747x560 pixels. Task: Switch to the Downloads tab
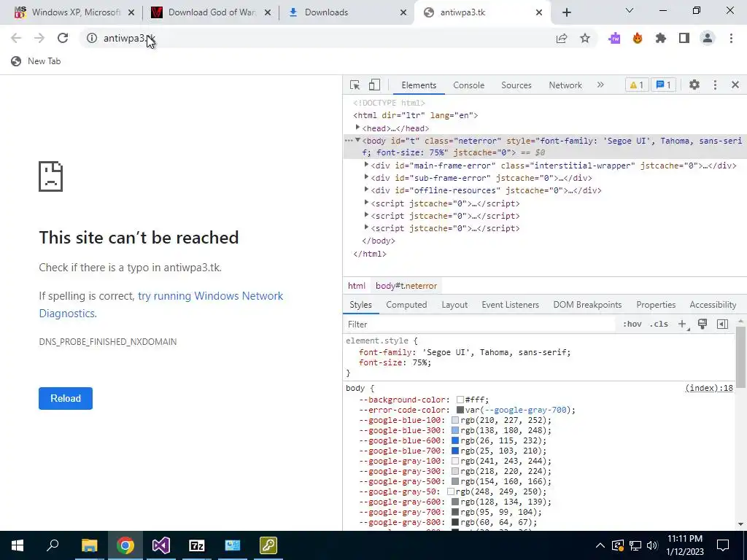coord(347,12)
